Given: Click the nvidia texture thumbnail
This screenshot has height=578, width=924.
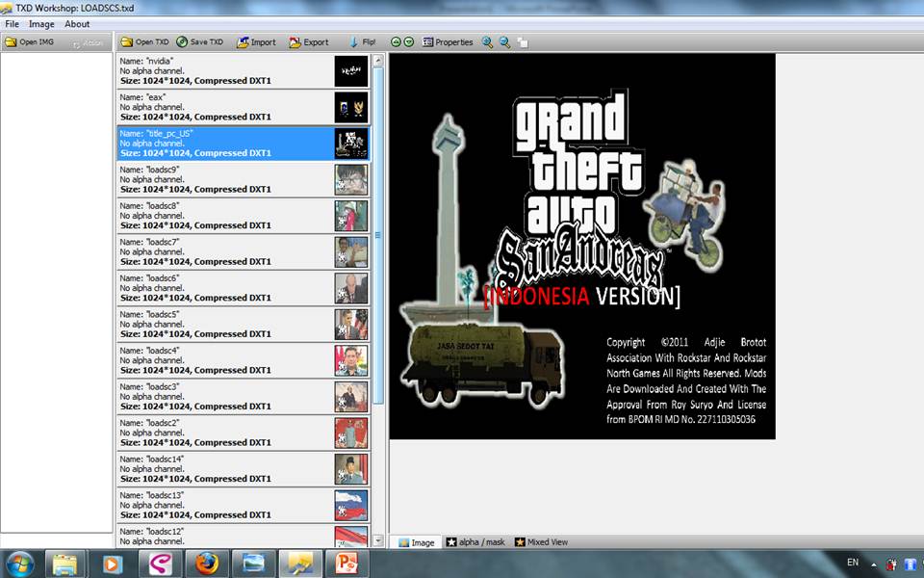Looking at the screenshot, I should (x=351, y=71).
